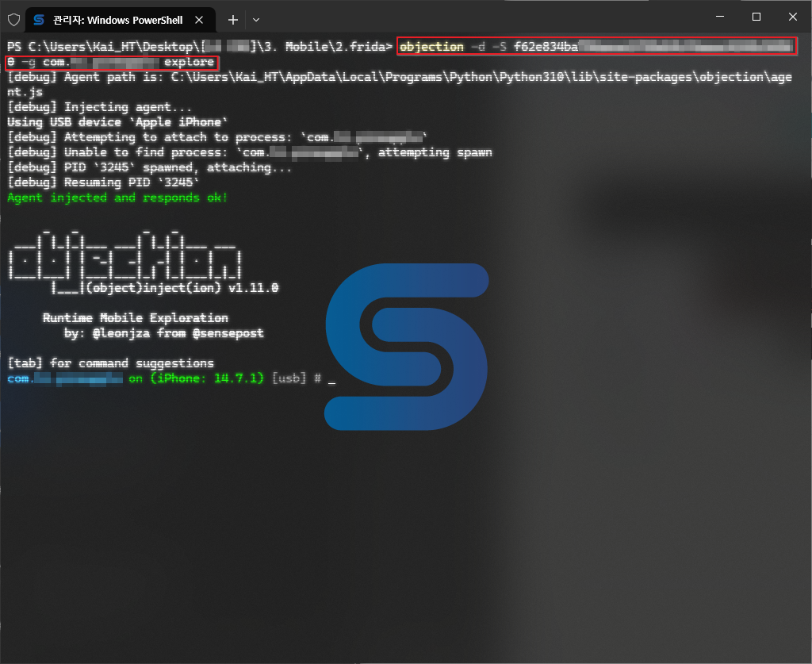Place cursor at the objection prompt
This screenshot has height=664, width=812.
pyautogui.click(x=332, y=379)
